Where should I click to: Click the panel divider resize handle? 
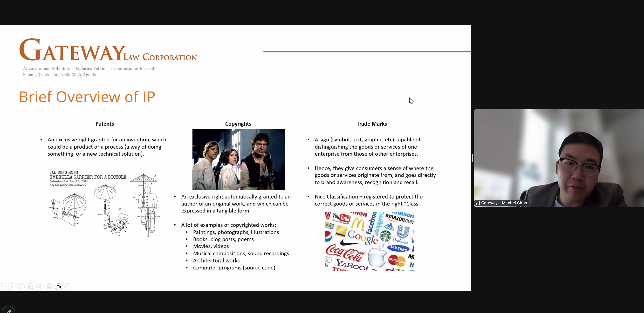472,158
